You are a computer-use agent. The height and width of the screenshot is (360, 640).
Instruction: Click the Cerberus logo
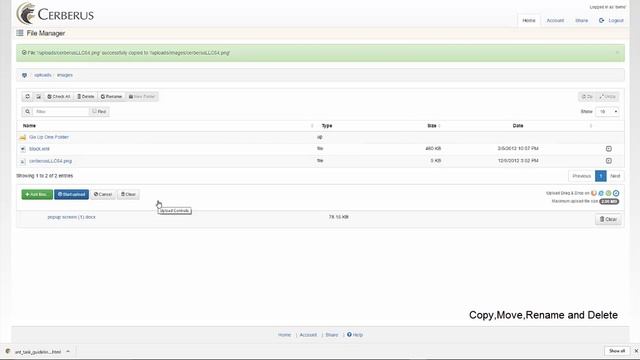(x=55, y=14)
